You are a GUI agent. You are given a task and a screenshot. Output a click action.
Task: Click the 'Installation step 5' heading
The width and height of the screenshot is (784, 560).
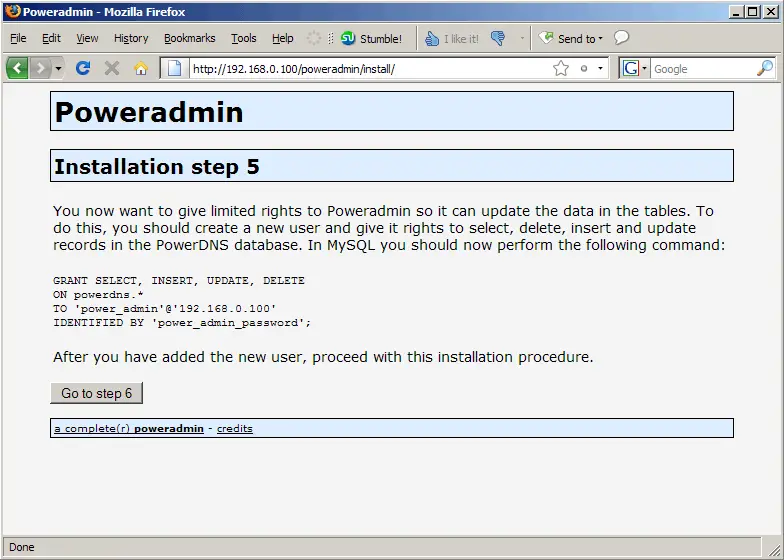coord(156,166)
